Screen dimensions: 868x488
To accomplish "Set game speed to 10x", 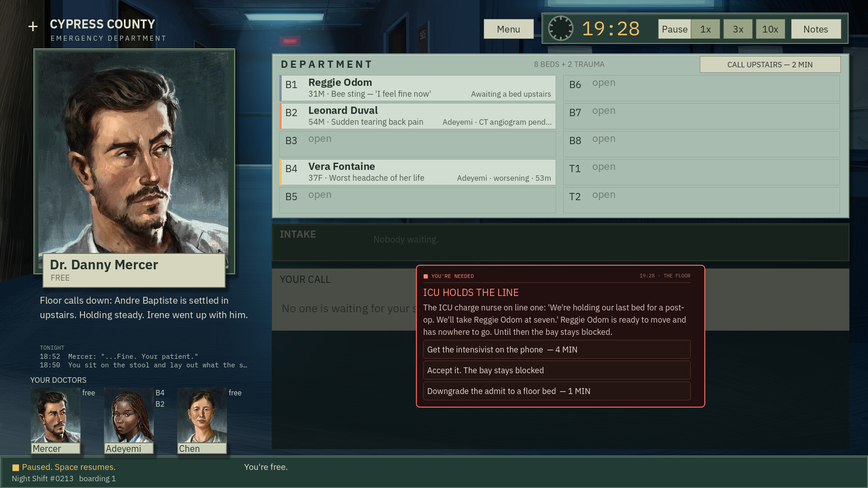I will click(770, 29).
